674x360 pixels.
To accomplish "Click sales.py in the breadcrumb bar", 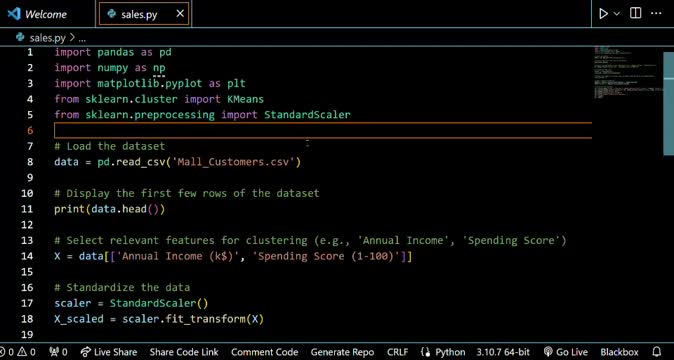I will (x=41, y=38).
